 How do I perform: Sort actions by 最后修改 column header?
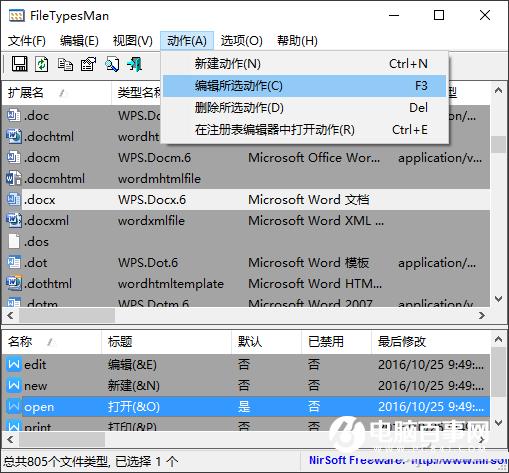click(x=430, y=341)
